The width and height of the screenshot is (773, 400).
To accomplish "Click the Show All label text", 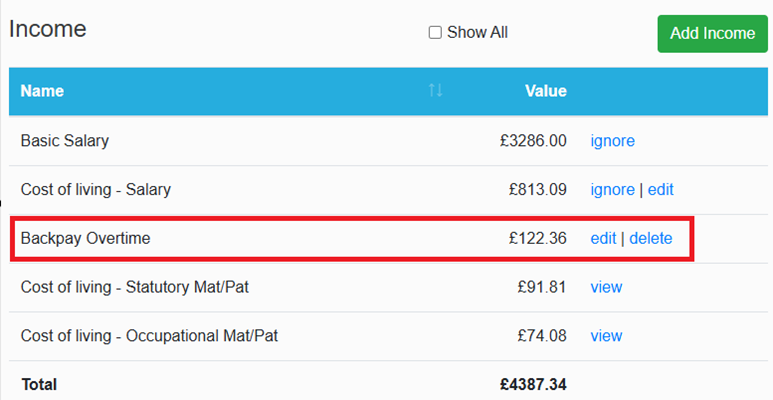I will coord(477,33).
